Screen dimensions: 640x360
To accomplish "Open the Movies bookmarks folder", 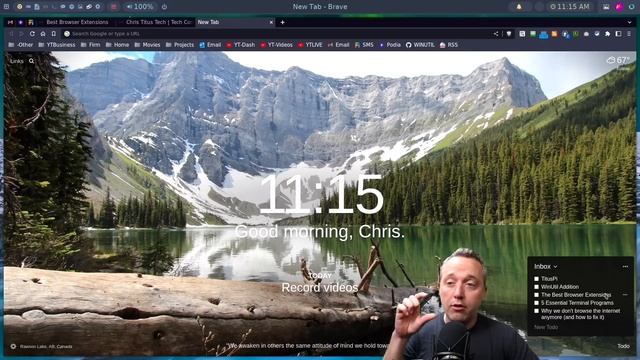I will pos(147,45).
